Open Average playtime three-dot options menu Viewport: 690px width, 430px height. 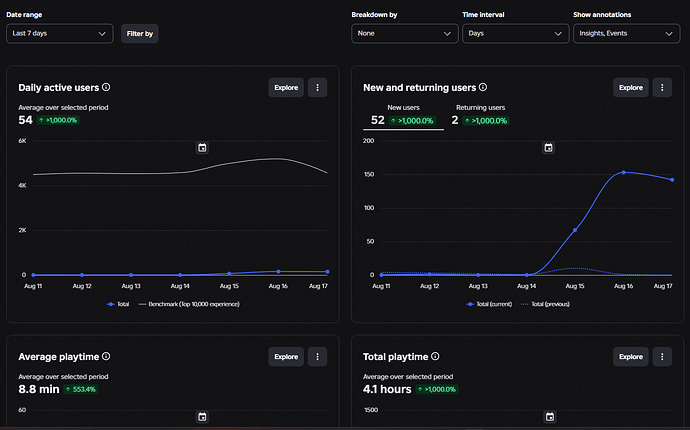click(317, 357)
